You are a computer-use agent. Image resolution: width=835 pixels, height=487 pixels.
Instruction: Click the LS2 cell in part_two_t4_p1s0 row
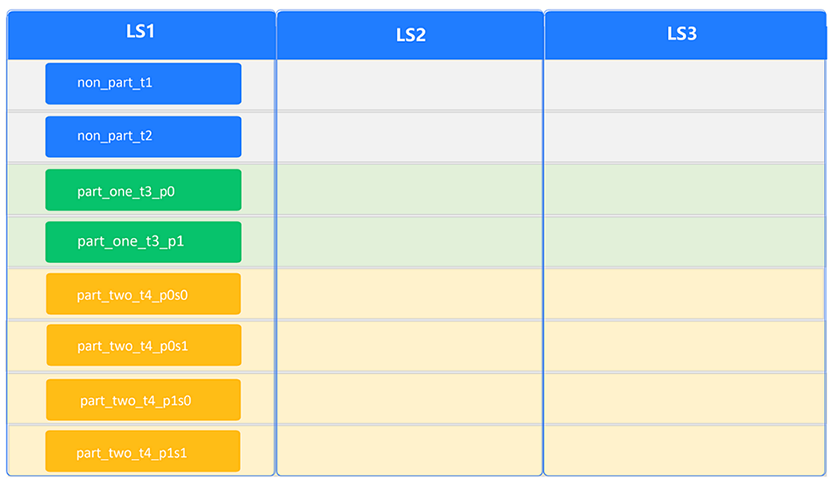click(x=410, y=399)
